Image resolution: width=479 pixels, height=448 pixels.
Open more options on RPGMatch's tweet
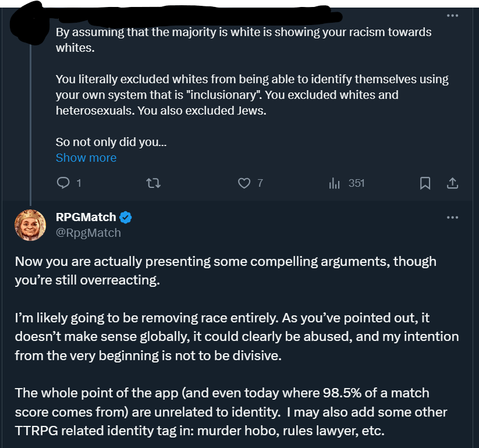(452, 217)
